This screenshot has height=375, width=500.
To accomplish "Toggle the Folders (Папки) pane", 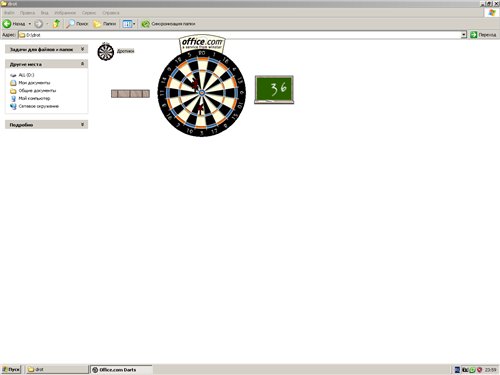I will coord(105,24).
